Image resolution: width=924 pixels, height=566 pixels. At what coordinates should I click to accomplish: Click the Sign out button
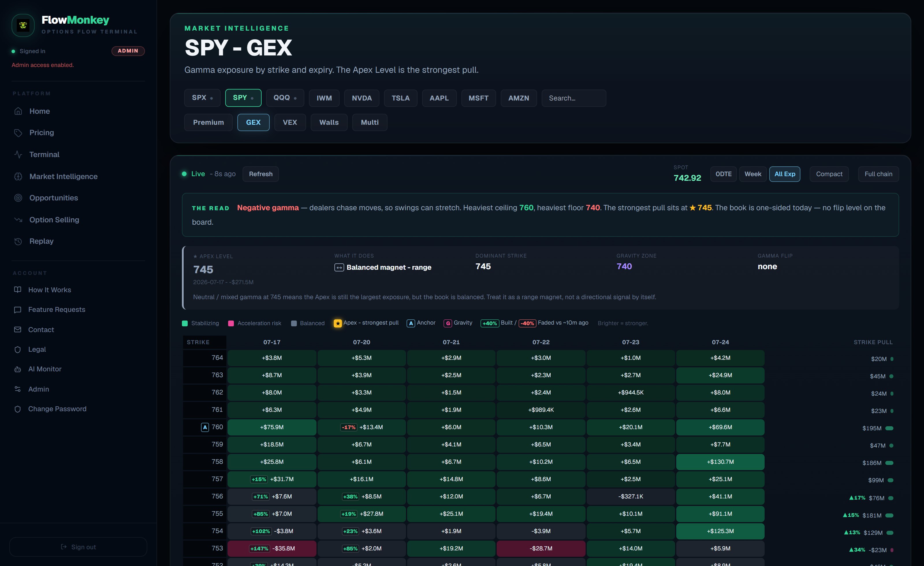pyautogui.click(x=78, y=547)
